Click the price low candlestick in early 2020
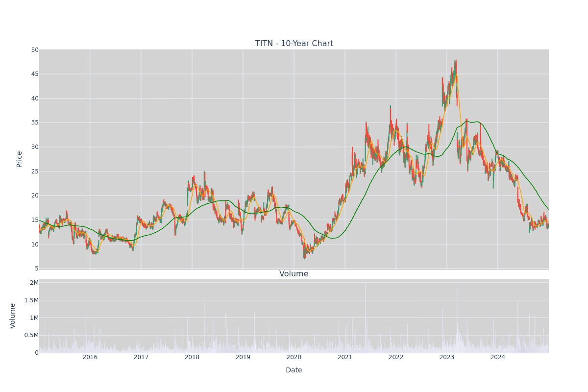This screenshot has height=392, width=588. click(x=304, y=252)
